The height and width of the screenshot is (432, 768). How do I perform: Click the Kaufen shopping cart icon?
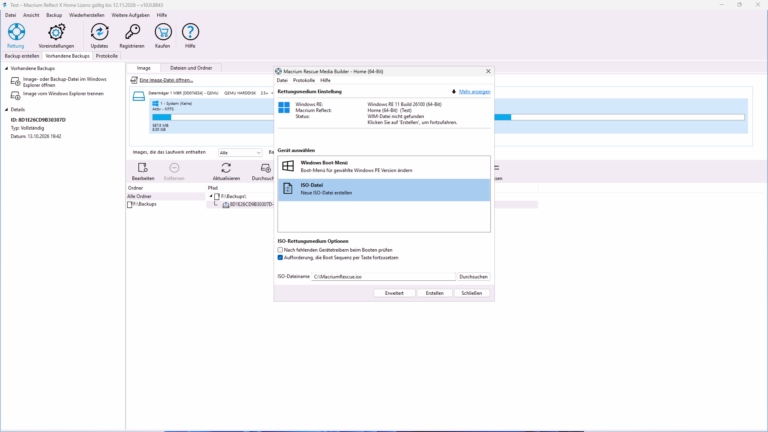pos(163,32)
